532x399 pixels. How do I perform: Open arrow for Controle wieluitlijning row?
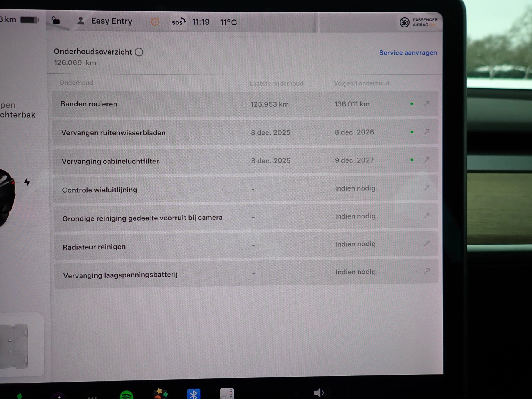427,188
